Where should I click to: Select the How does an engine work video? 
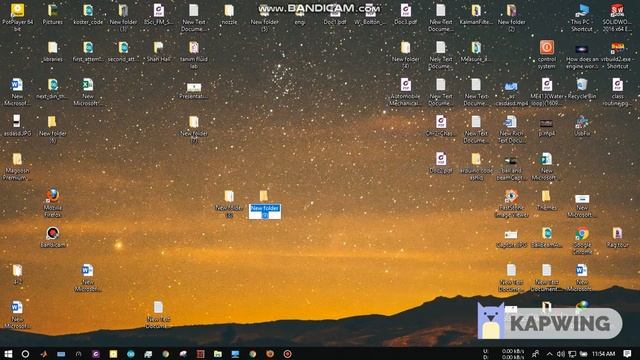pos(582,56)
